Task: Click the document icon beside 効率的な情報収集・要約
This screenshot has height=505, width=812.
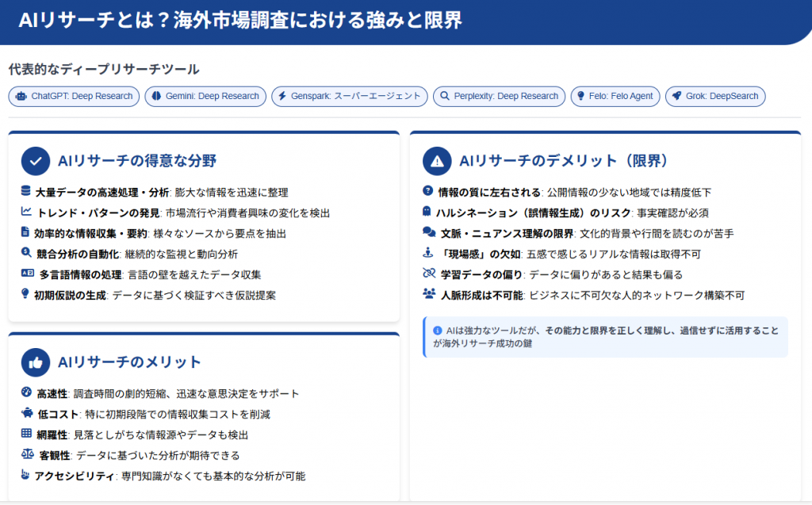Action: (x=25, y=232)
